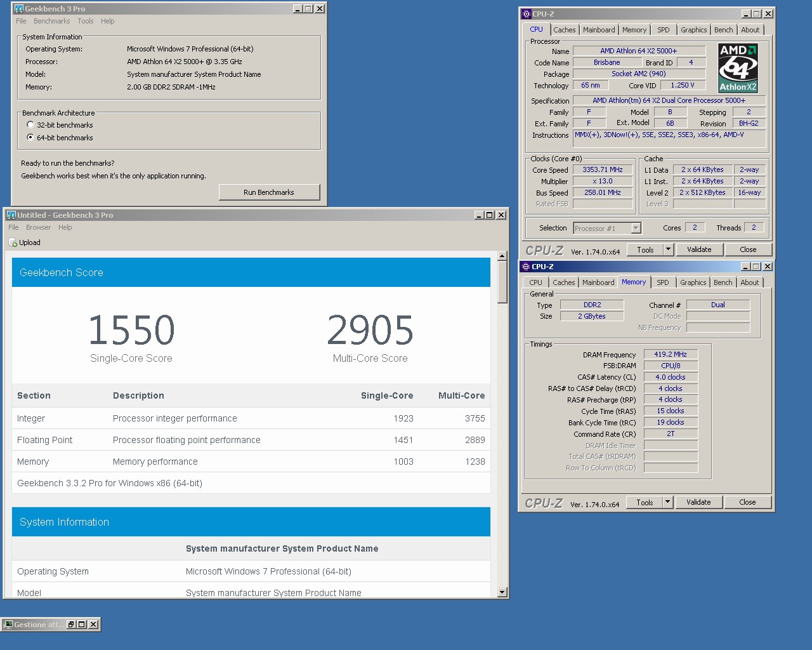Click the Geekbench 3 Pro title bar icon

pos(18,9)
